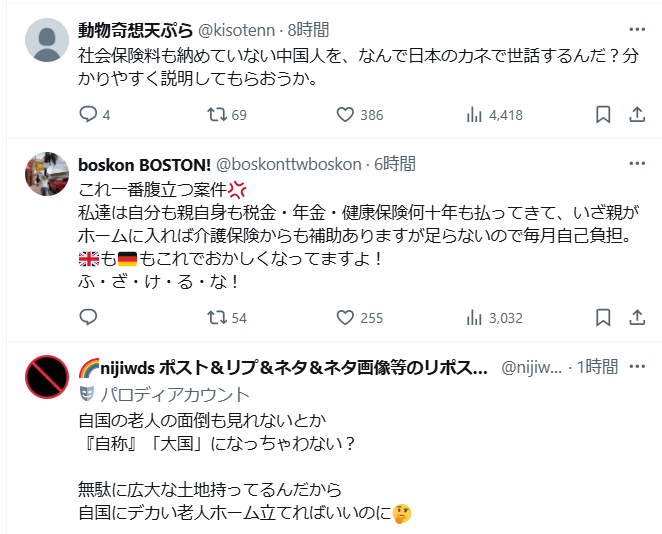Open boskon BOSTON! profile picture
662x534 pixels.
[x=45, y=175]
